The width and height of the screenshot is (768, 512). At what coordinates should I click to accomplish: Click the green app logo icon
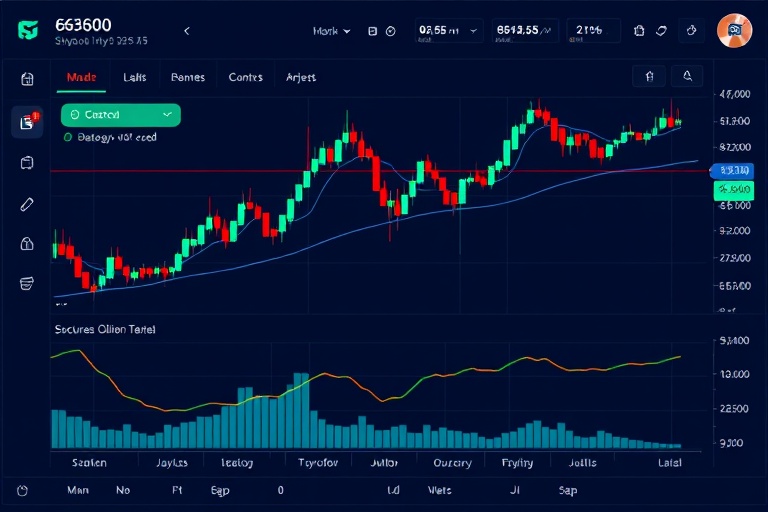click(29, 30)
